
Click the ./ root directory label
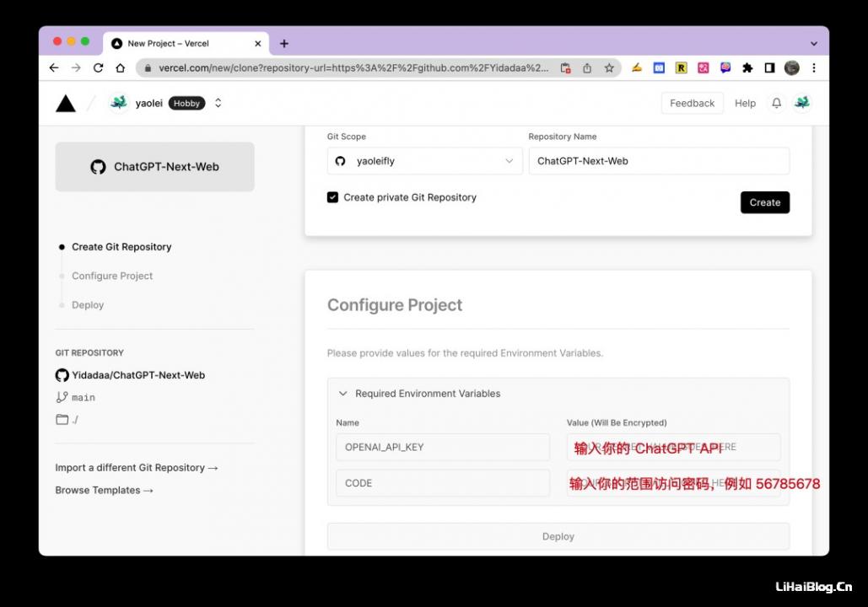click(x=75, y=420)
